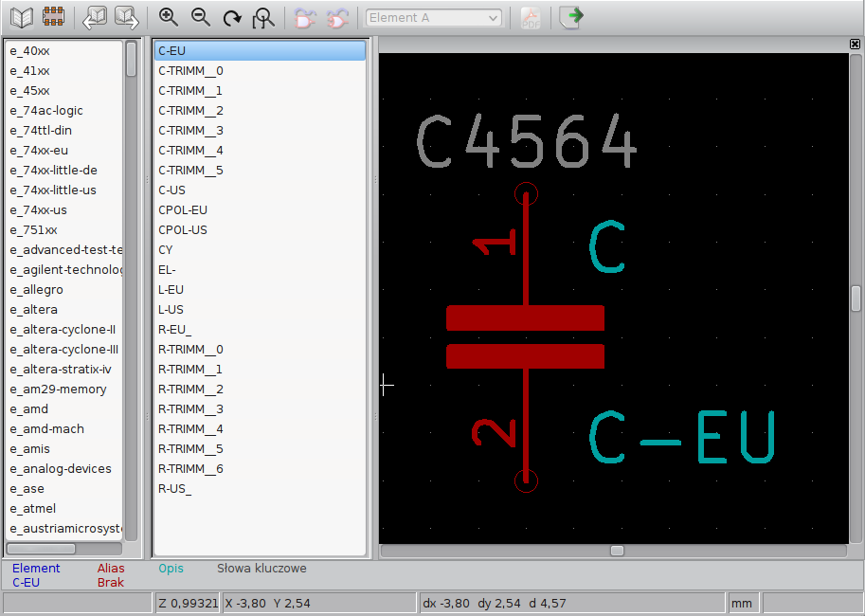Click the select library book icon
The width and height of the screenshot is (865, 616).
(x=21, y=17)
